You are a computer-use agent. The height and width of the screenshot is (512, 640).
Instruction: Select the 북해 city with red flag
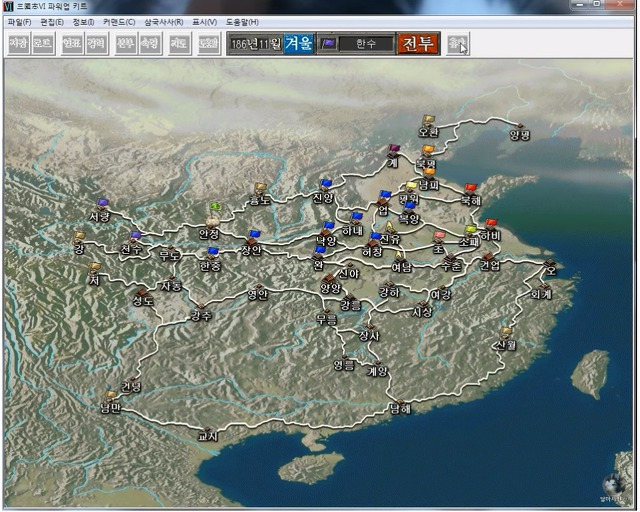click(x=471, y=195)
